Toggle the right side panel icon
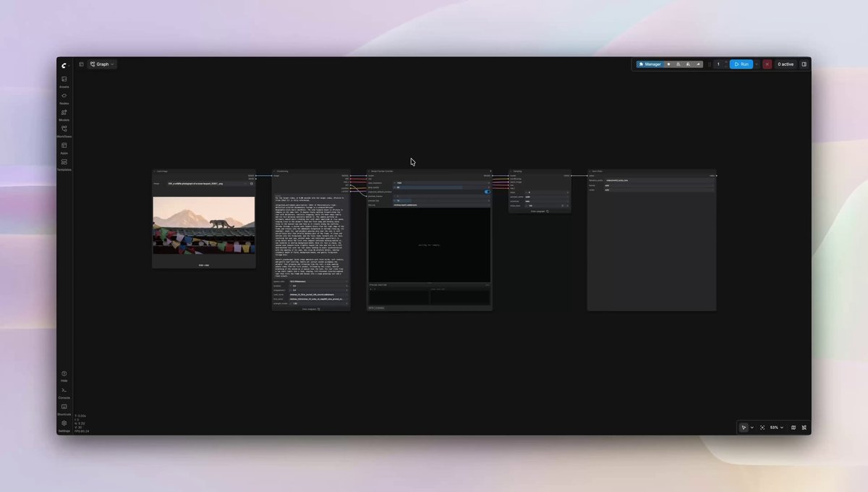Viewport: 868px width, 492px height. (x=804, y=64)
